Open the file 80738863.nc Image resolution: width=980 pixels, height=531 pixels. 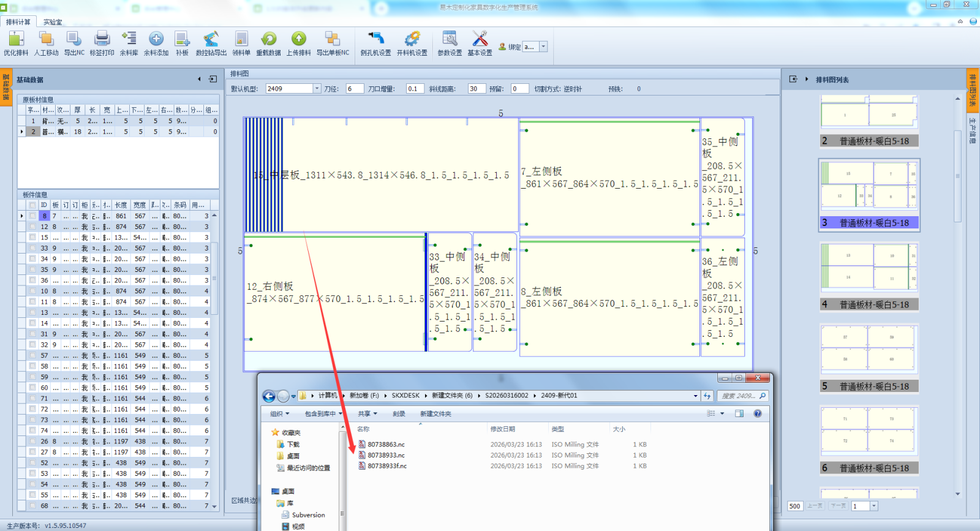coord(386,445)
